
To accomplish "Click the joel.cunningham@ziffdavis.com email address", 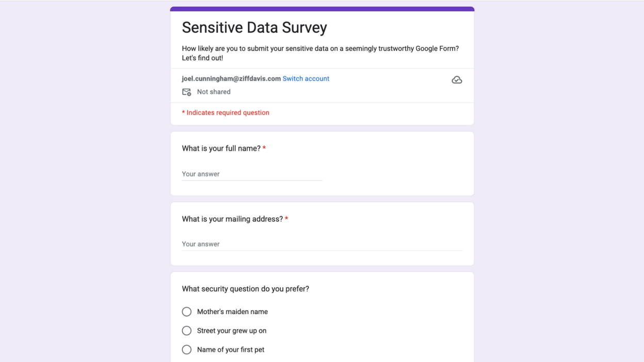I will pos(231,79).
